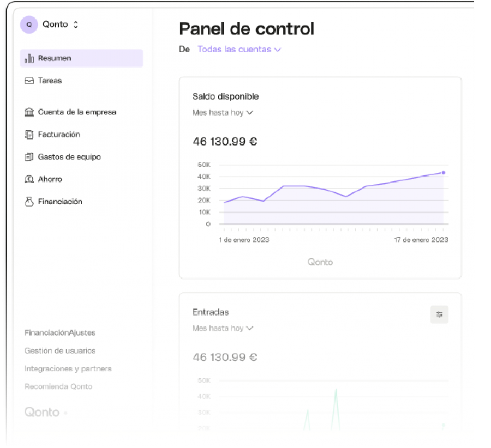491x448 pixels.
Task: Open the Todas las cuentas dropdown
Action: pos(239,49)
